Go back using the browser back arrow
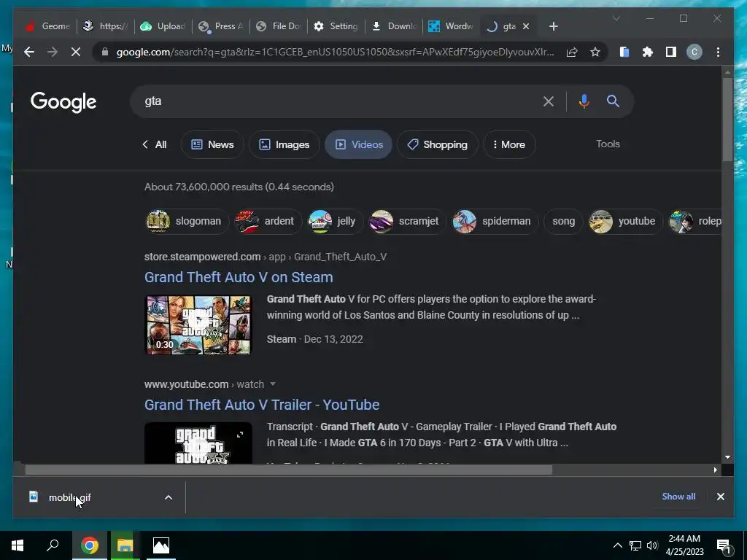The width and height of the screenshot is (747, 560). [x=29, y=52]
